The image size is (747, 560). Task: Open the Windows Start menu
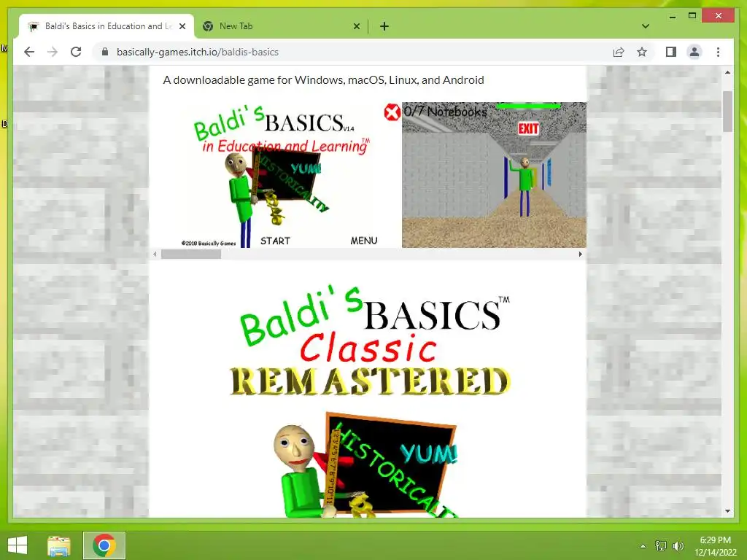(x=18, y=545)
